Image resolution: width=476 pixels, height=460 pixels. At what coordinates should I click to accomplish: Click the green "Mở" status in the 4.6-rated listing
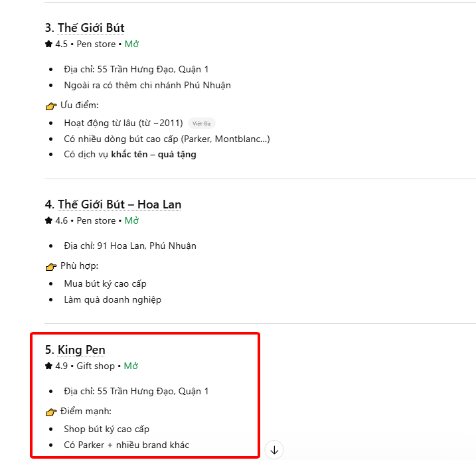tap(131, 220)
